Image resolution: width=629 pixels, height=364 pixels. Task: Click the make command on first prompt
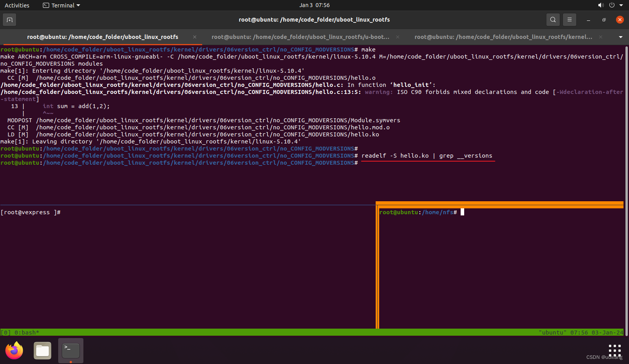pyautogui.click(x=368, y=50)
